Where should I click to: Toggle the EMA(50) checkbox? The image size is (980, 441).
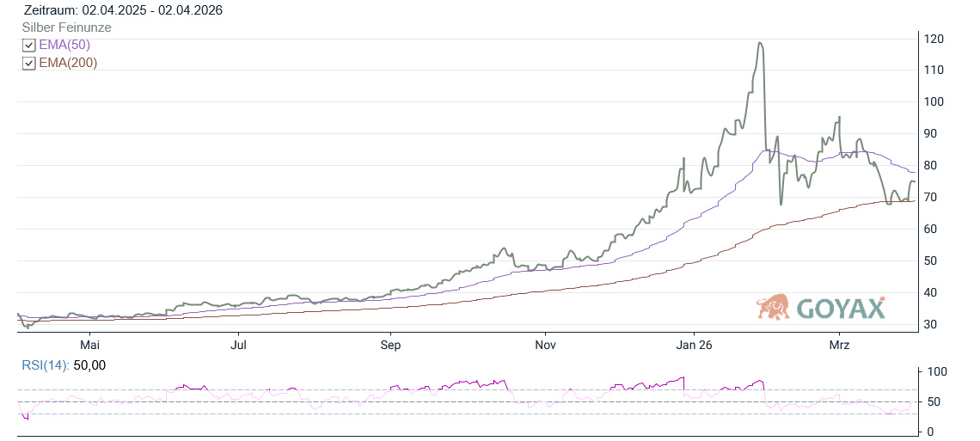[x=29, y=46]
